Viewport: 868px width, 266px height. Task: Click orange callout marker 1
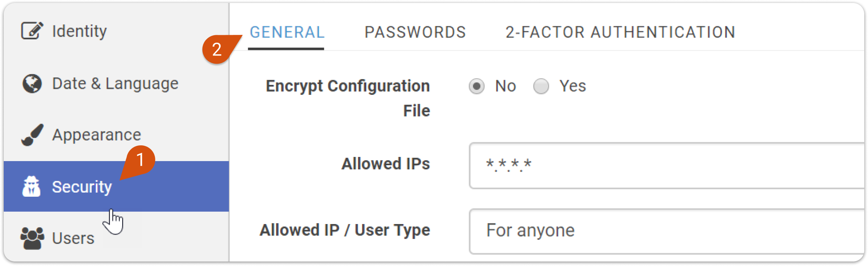pos(140,160)
